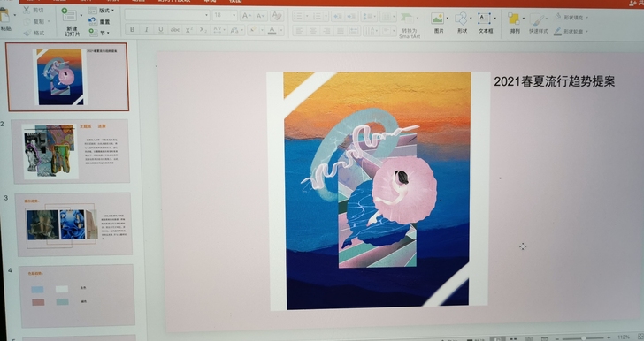
Task: Click the decrease indent icon
Action: pos(338,17)
